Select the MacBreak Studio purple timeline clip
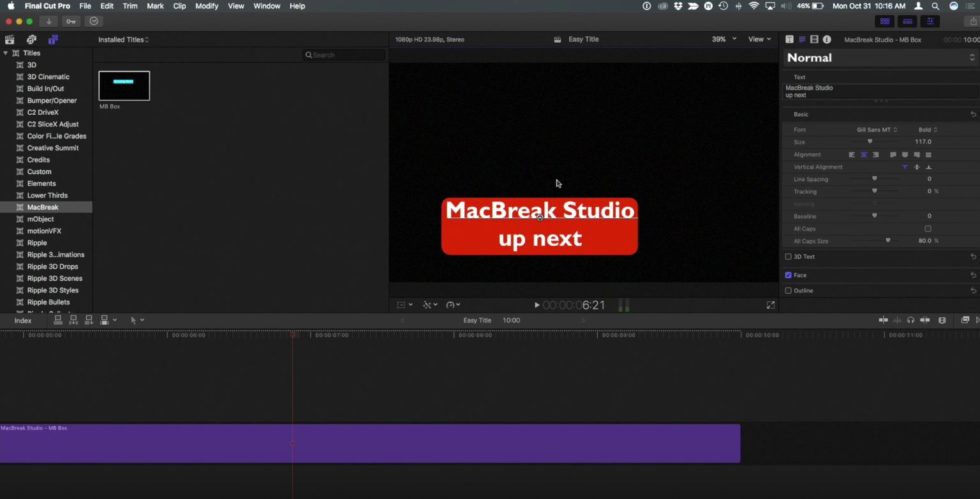Image resolution: width=980 pixels, height=499 pixels. click(x=370, y=443)
